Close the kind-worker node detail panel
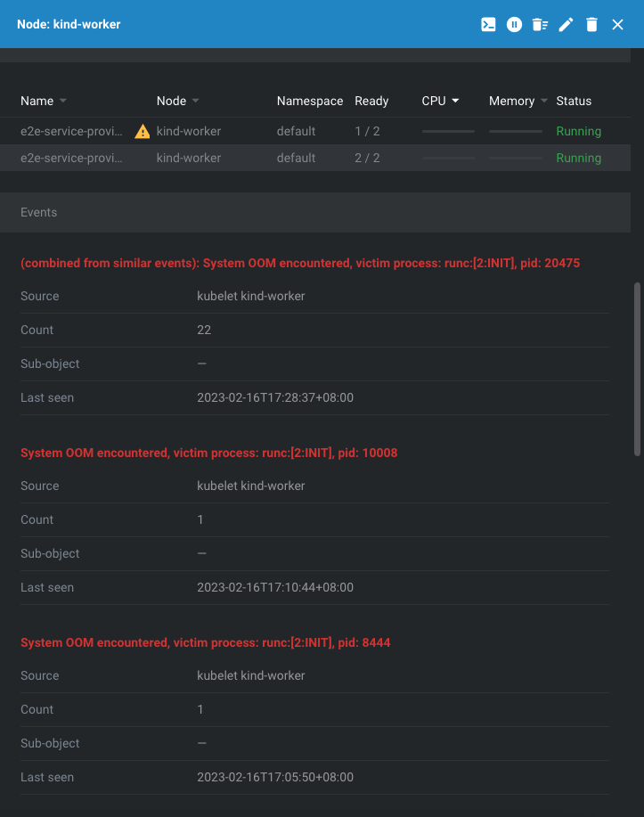 point(617,24)
